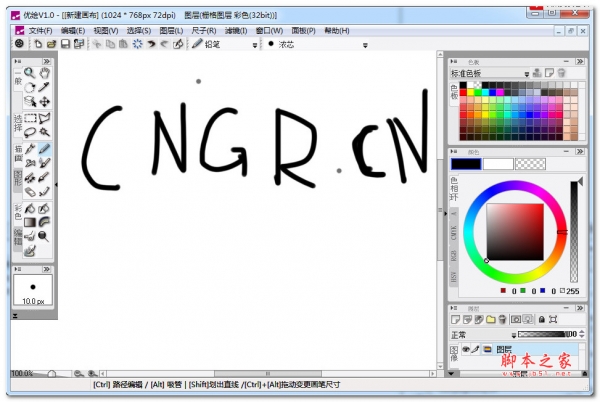Open the 尺子(R) menu
600x402 pixels.
coord(204,31)
